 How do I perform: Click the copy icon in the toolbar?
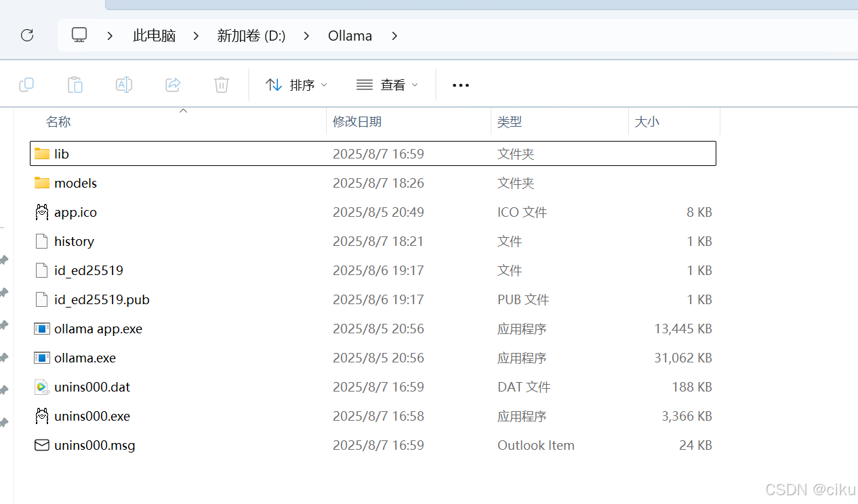(x=26, y=85)
